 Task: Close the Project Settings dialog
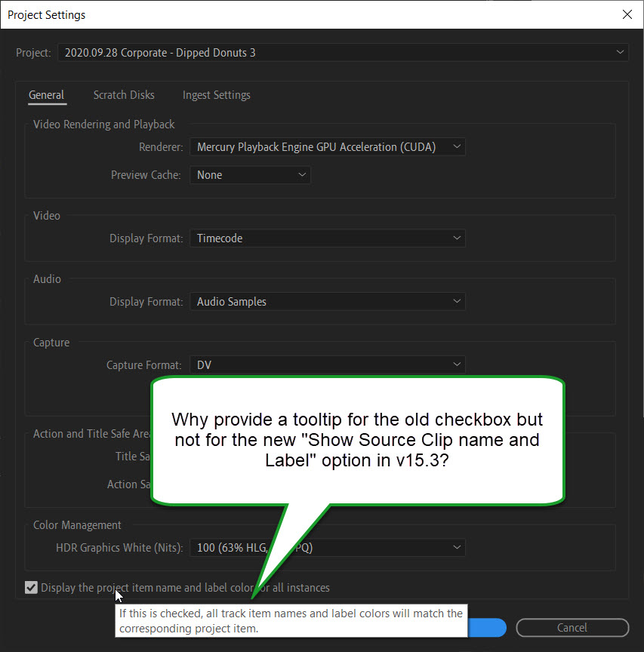(627, 14)
